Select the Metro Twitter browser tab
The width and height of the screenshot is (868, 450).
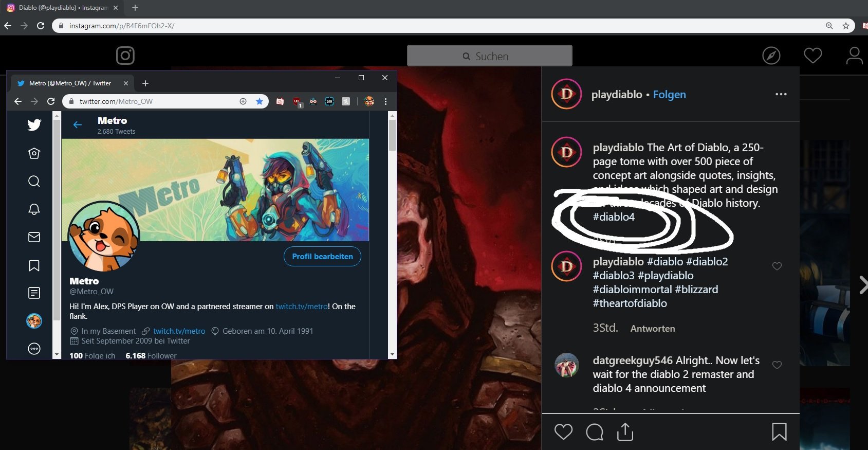pos(72,83)
